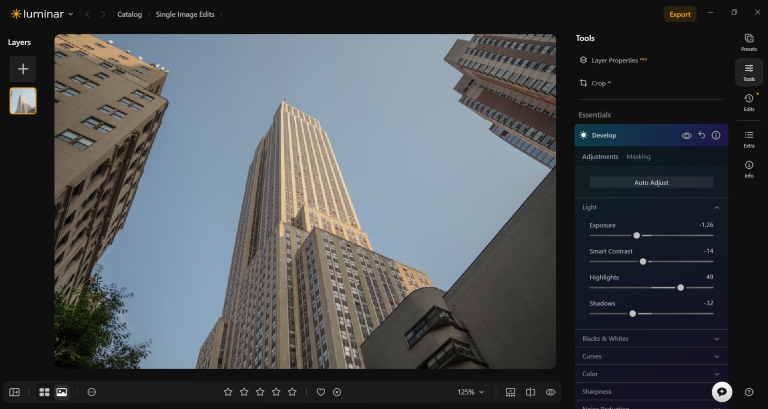Click the Essentials section heading

pos(595,115)
